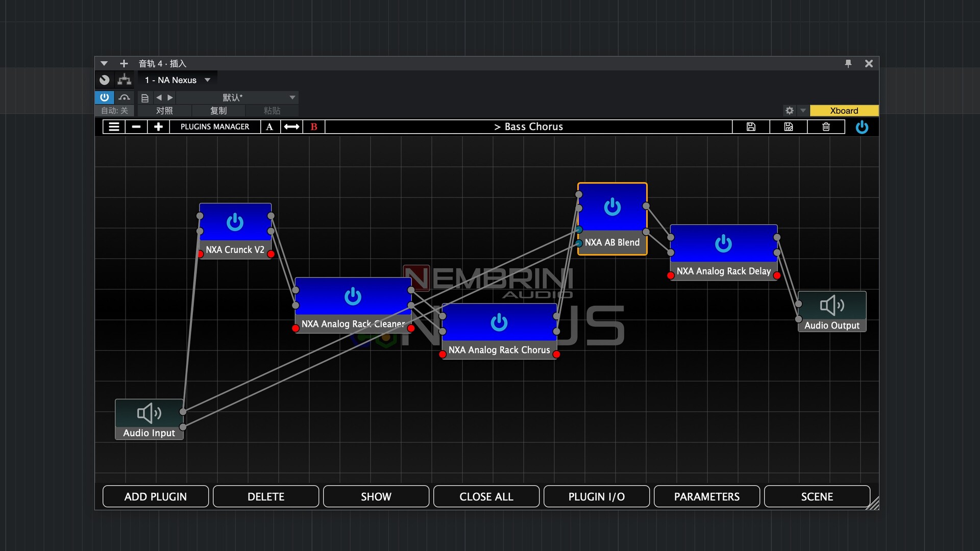Go to previous preset arrow

click(159, 97)
